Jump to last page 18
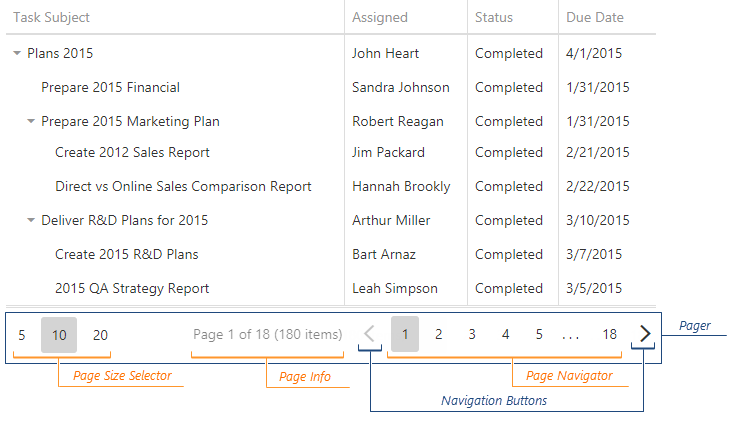Screen dimensions: 735x431 tap(610, 334)
